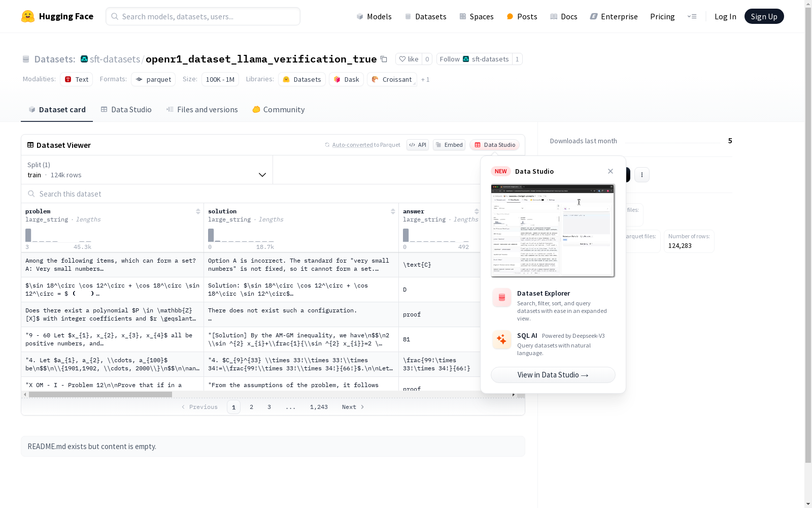This screenshot has height=508, width=812.
Task: Click the Data Studio button in viewer header
Action: [x=495, y=145]
